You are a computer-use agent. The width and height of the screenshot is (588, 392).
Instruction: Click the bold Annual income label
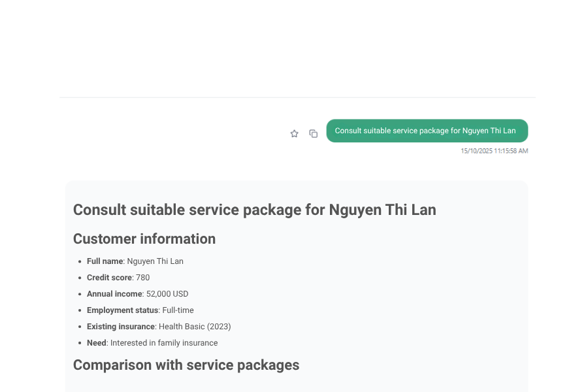pyautogui.click(x=114, y=294)
